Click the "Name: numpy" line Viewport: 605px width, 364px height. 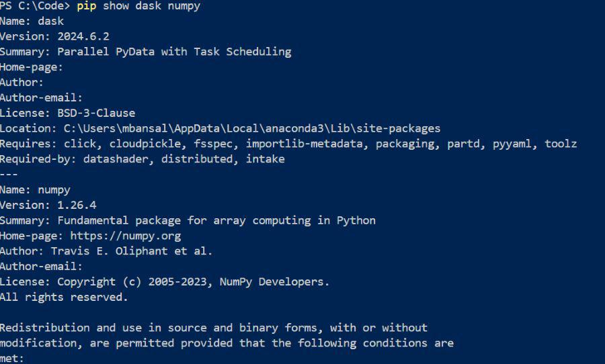(35, 189)
